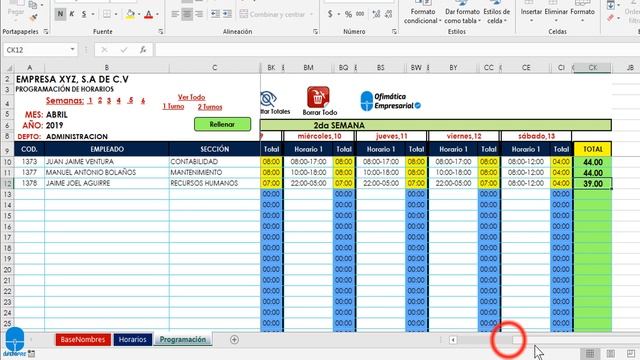Align text left
640x360 pixels.
coord(175,14)
